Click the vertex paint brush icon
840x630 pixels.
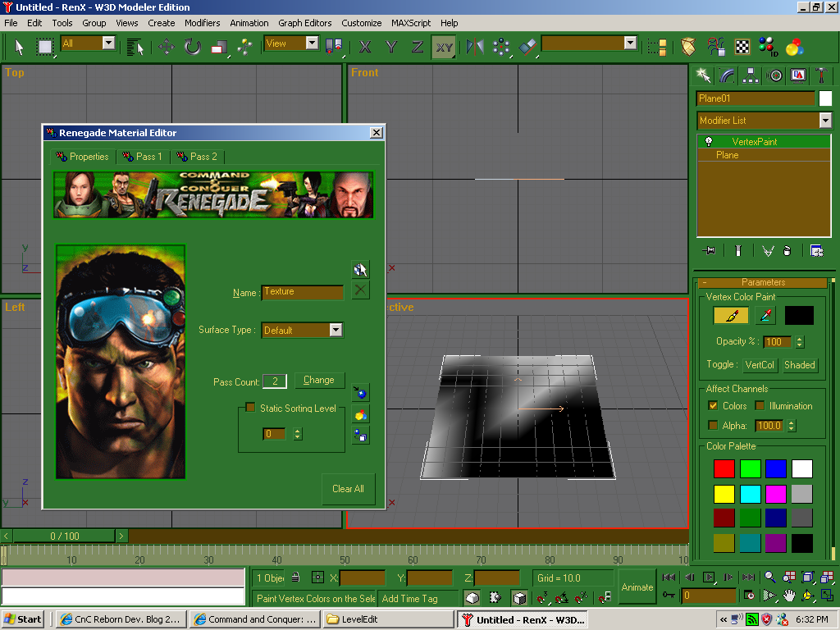[730, 316]
